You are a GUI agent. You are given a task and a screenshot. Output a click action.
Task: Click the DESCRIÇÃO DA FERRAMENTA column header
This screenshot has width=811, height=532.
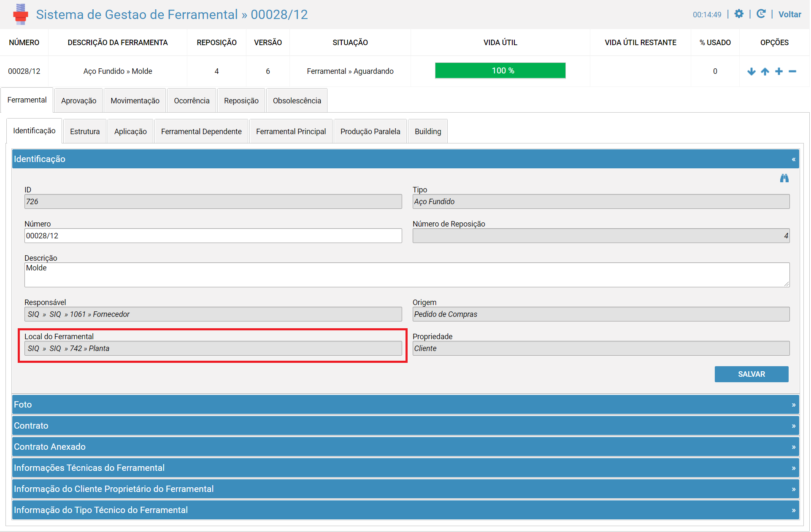(x=118, y=43)
